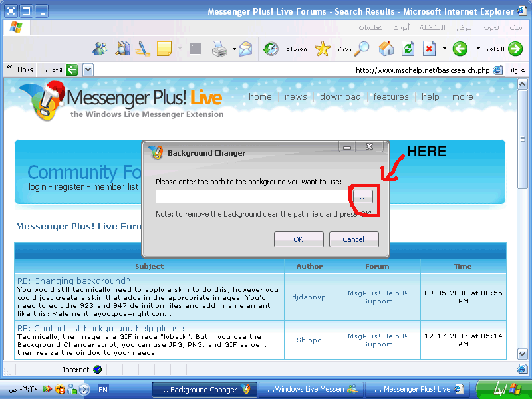Cancel the Background Changer dialog
The width and height of the screenshot is (532, 399).
coord(353,239)
